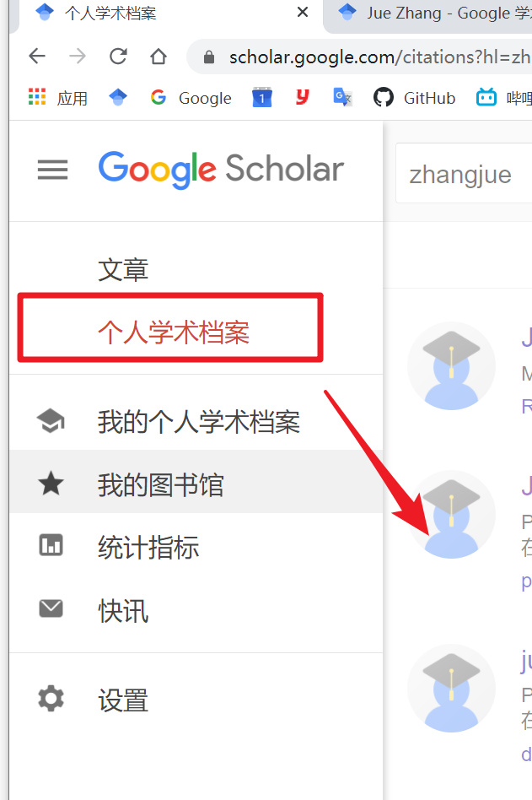Reload the current page

click(x=118, y=57)
